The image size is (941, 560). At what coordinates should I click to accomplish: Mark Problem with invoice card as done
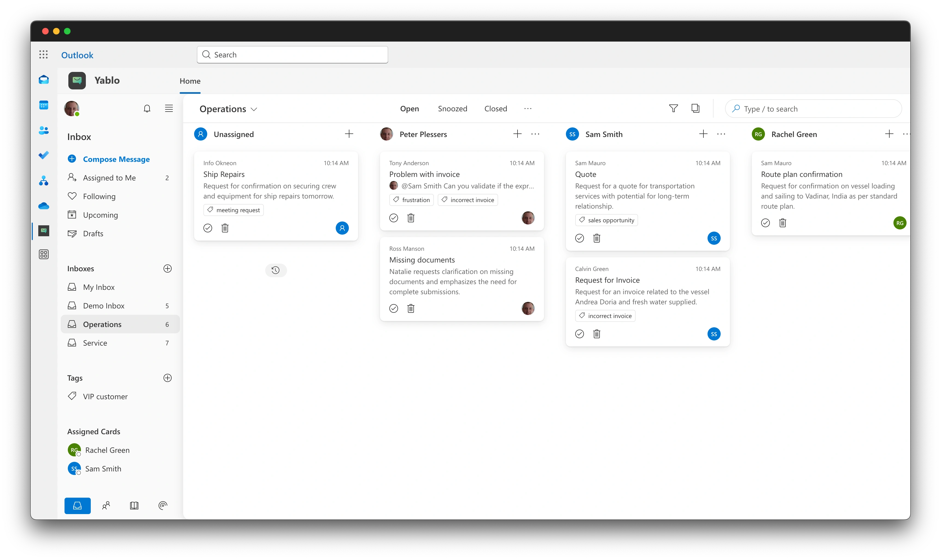[393, 218]
